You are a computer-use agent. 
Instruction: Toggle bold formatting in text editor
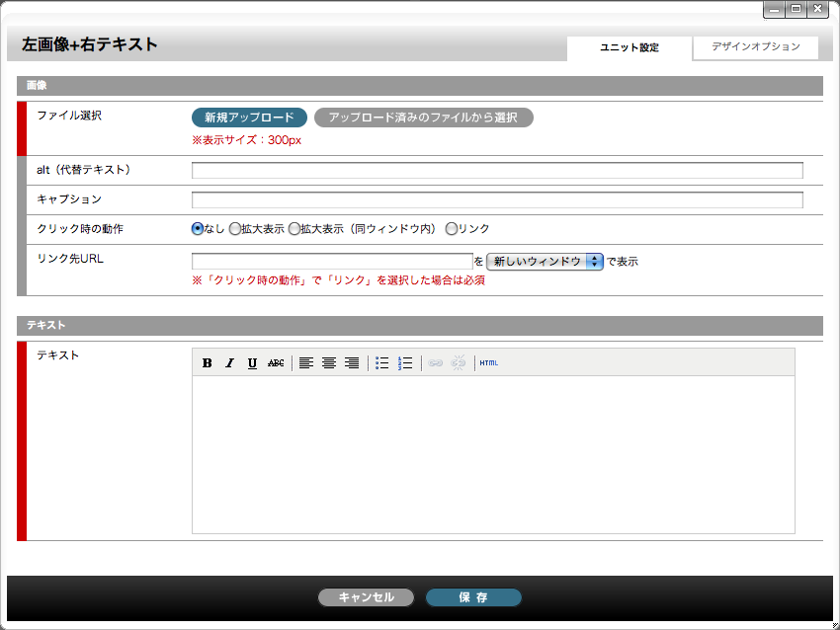pos(207,363)
